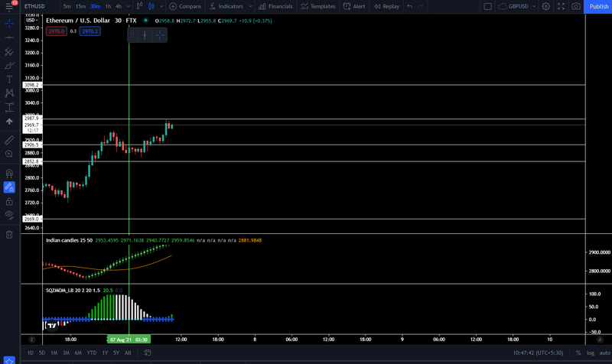
Task: Expand indicators favorites dropdown arrow
Action: click(250, 6)
